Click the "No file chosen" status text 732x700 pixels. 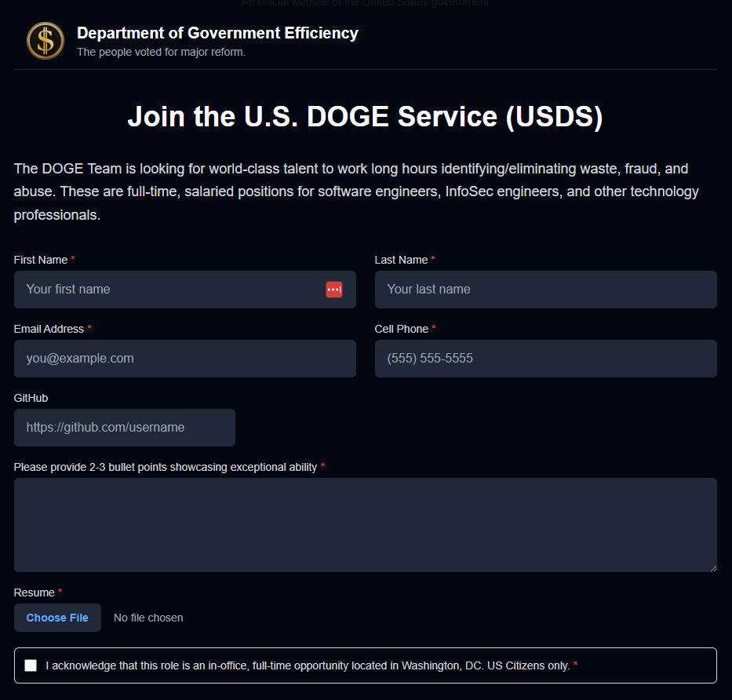coord(148,618)
